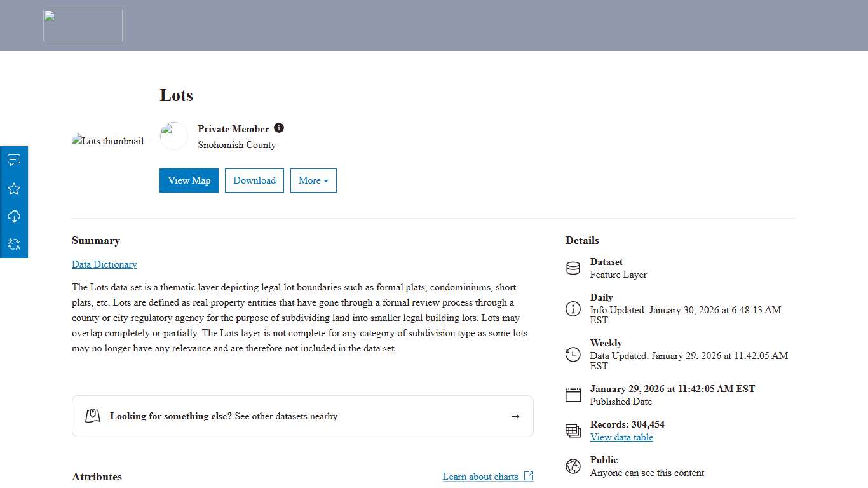Click the Records table icon
Screen dimensions: 868x488
pyautogui.click(x=573, y=430)
